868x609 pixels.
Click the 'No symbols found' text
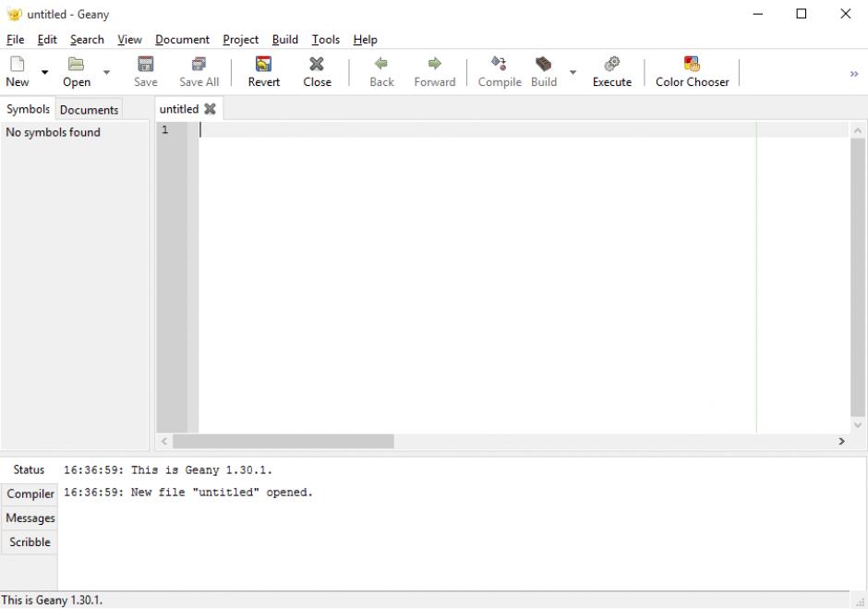(x=54, y=132)
